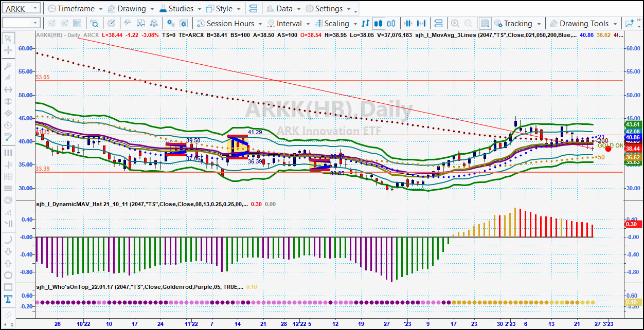Screen dimensions: 644x330
Task: Select the arc drawing tool
Action: (x=8, y=240)
